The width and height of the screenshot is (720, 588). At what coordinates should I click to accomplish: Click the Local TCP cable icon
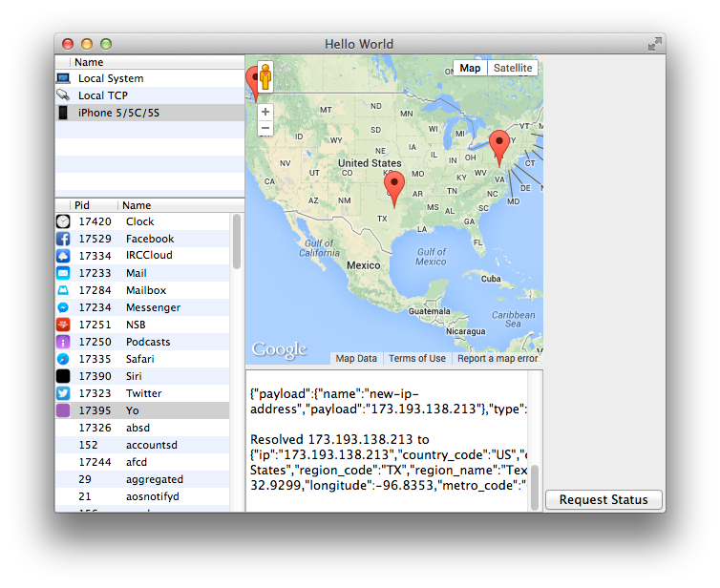click(x=63, y=95)
